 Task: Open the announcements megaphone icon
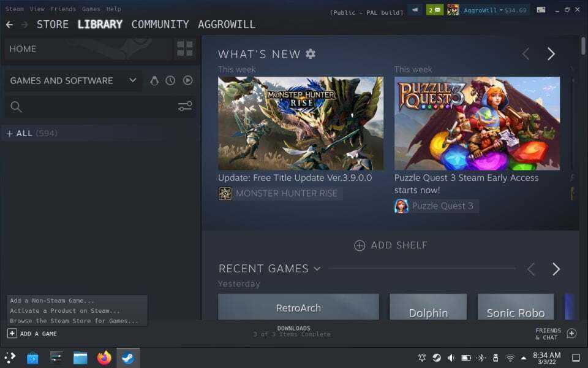(x=415, y=10)
